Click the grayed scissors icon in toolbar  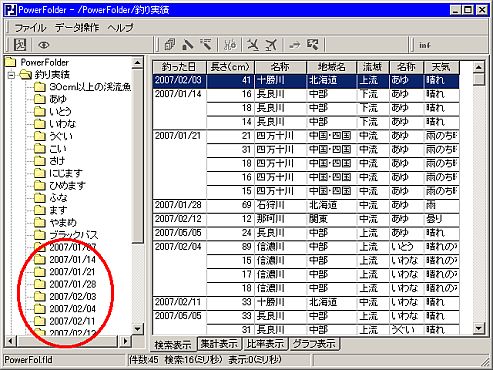[x=230, y=44]
